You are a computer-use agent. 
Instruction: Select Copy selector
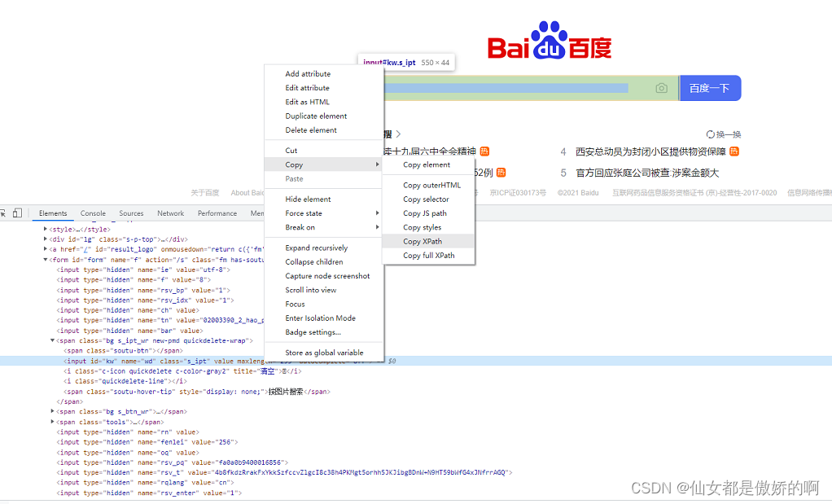tap(428, 199)
